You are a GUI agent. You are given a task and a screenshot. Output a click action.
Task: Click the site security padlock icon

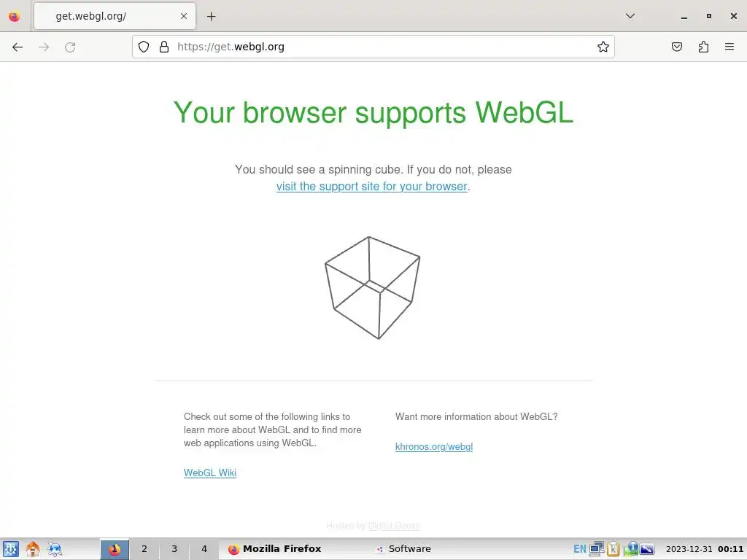[164, 47]
